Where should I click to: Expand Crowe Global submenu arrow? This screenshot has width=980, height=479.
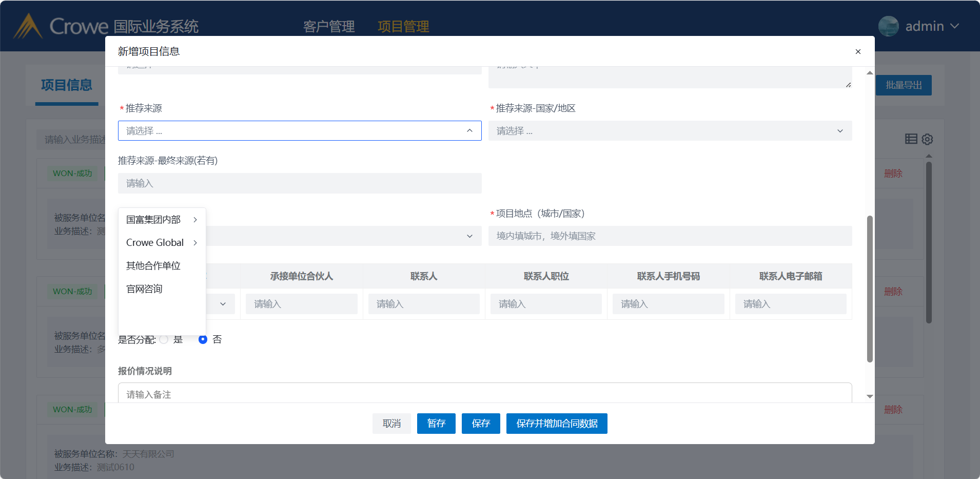click(x=195, y=243)
